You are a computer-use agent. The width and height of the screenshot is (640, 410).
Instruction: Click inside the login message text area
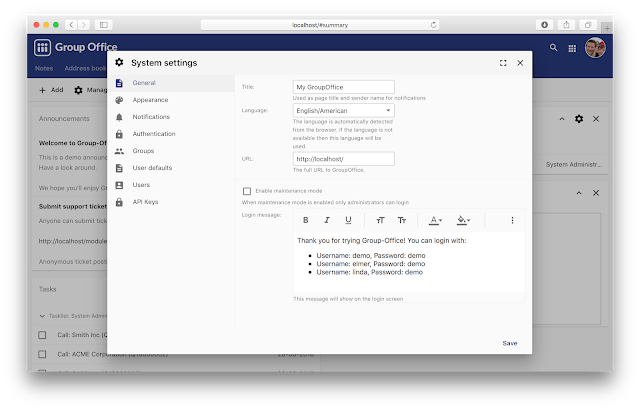click(409, 262)
